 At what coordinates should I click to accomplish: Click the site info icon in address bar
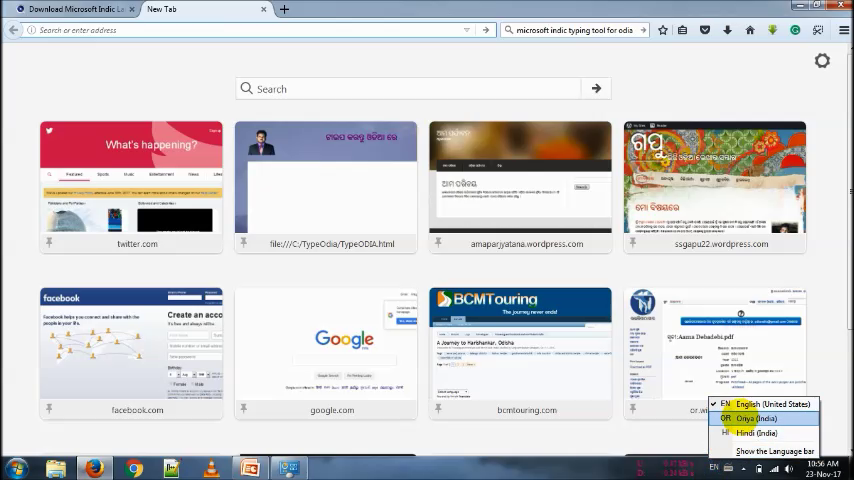click(31, 30)
